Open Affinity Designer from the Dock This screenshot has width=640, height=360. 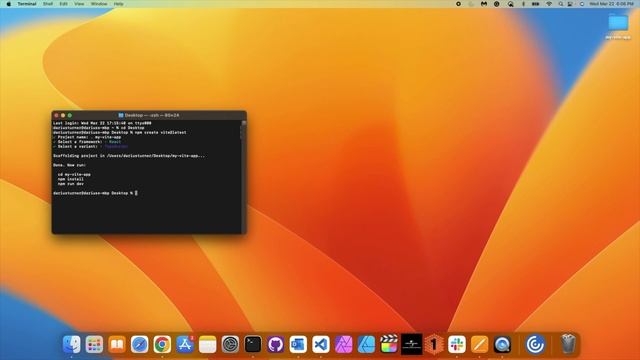366,344
